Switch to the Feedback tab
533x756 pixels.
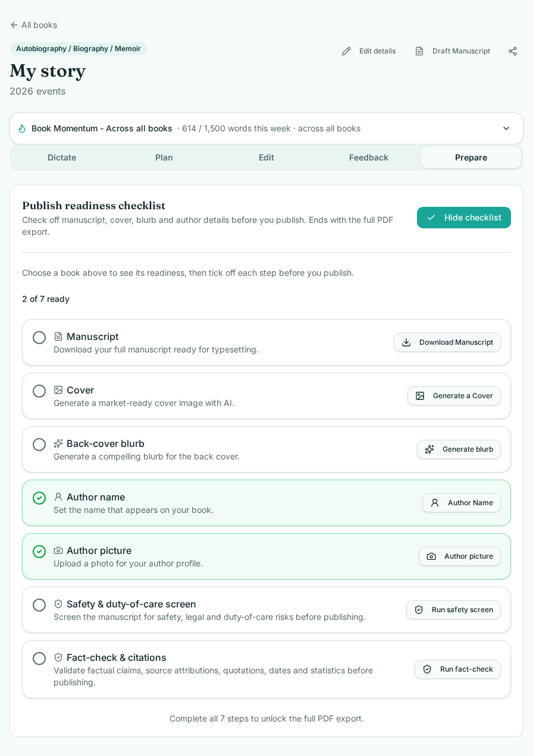click(369, 157)
